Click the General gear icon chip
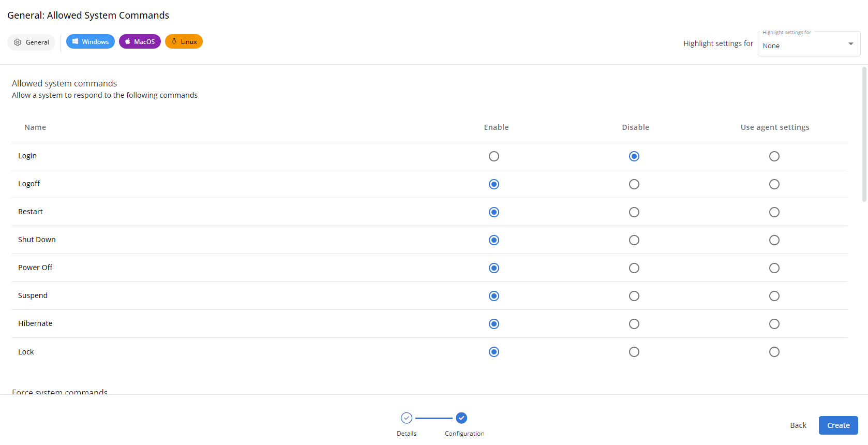Viewport: 868px width, 445px height. click(x=31, y=42)
